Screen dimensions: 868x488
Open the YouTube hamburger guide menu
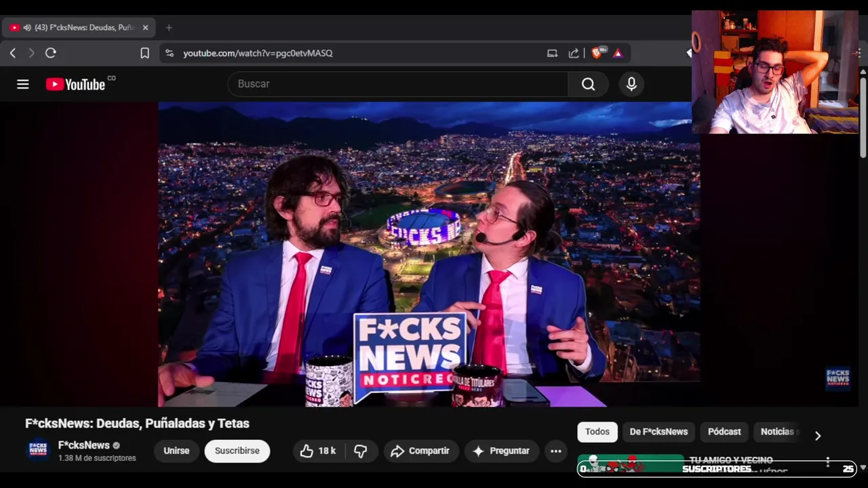[x=23, y=84]
